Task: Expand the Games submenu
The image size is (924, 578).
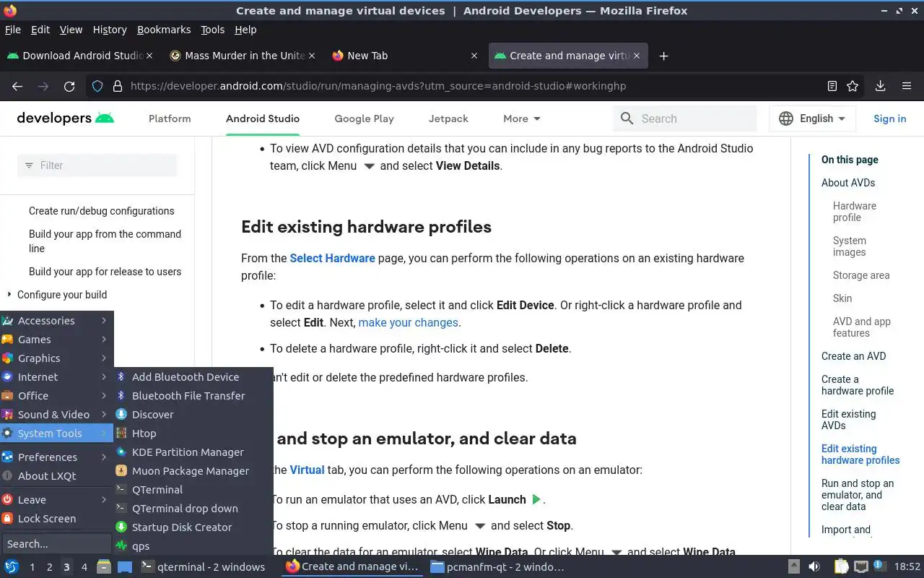Action: (x=57, y=340)
